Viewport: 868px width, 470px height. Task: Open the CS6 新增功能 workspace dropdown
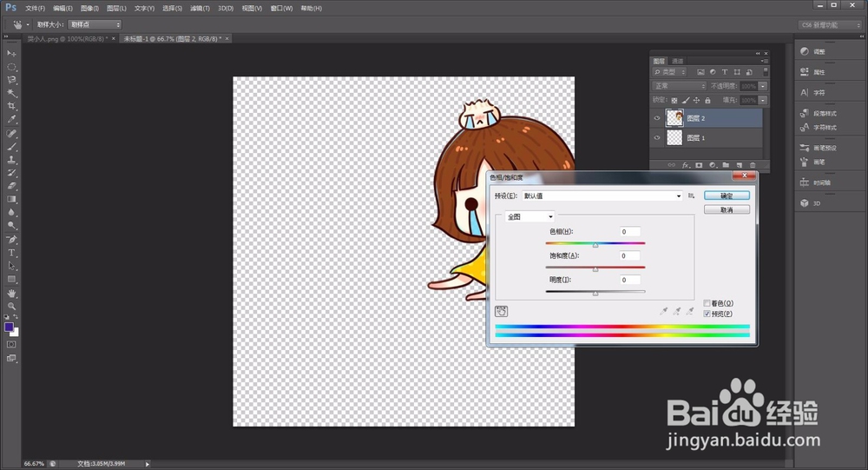[831, 25]
